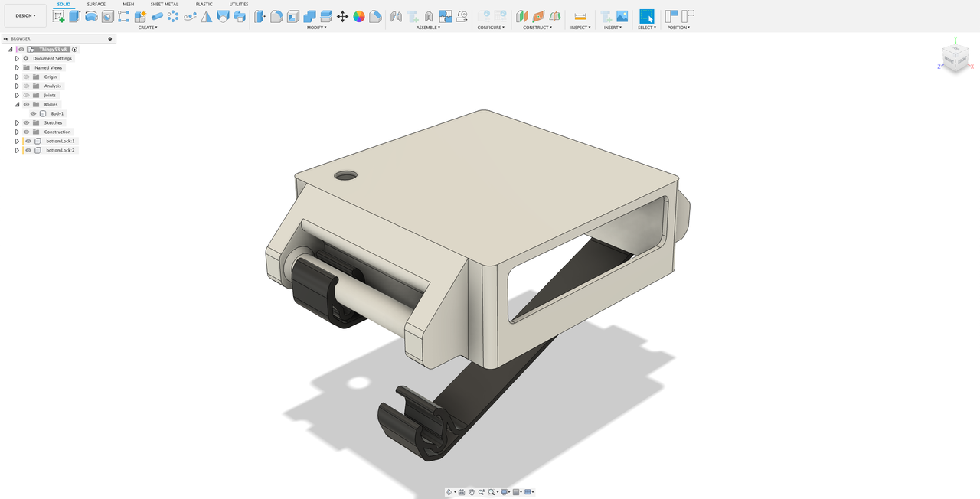Select the Revolve tool
The height and width of the screenshot is (499, 980).
(91, 16)
